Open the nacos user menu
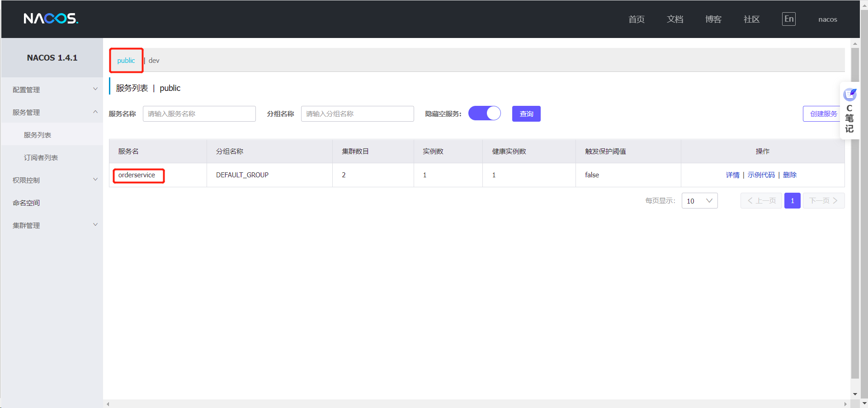The width and height of the screenshot is (868, 408). coord(828,19)
